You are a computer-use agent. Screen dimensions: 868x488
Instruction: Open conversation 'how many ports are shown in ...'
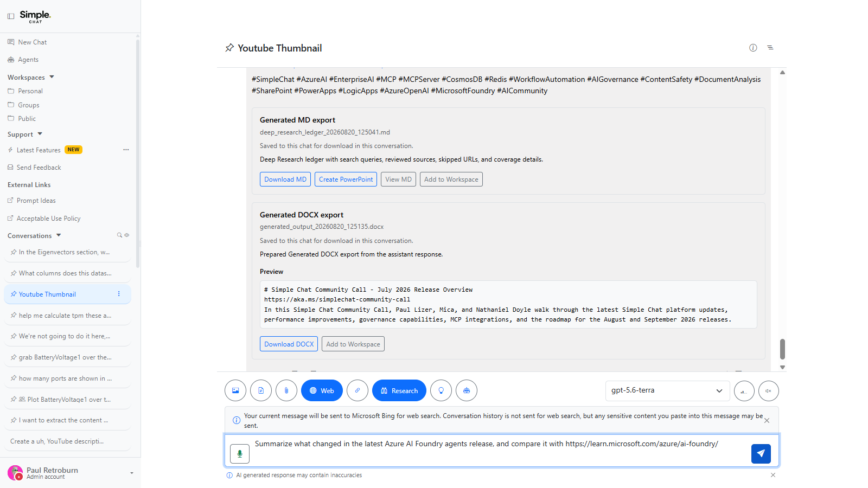65,378
